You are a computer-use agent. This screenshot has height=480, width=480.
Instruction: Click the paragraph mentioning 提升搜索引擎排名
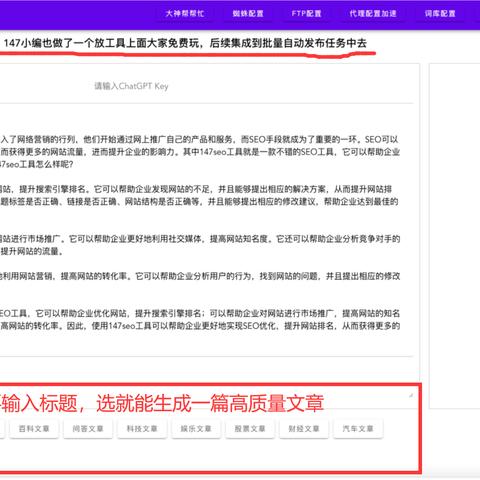coord(200,196)
